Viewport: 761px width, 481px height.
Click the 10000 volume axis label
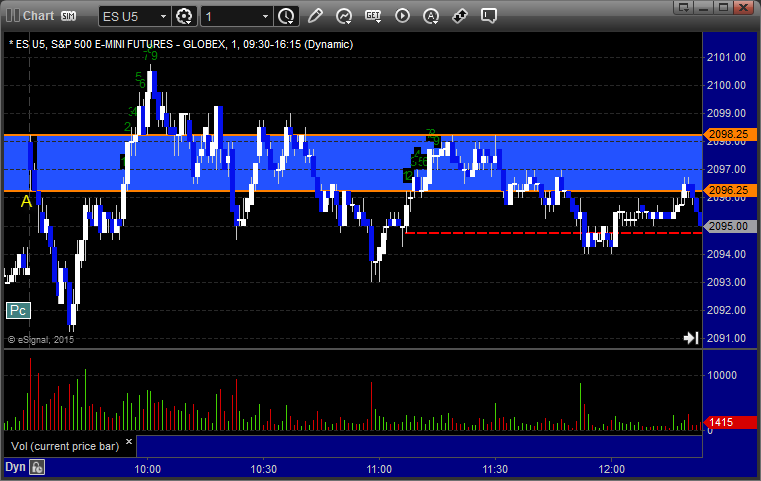[x=722, y=375]
